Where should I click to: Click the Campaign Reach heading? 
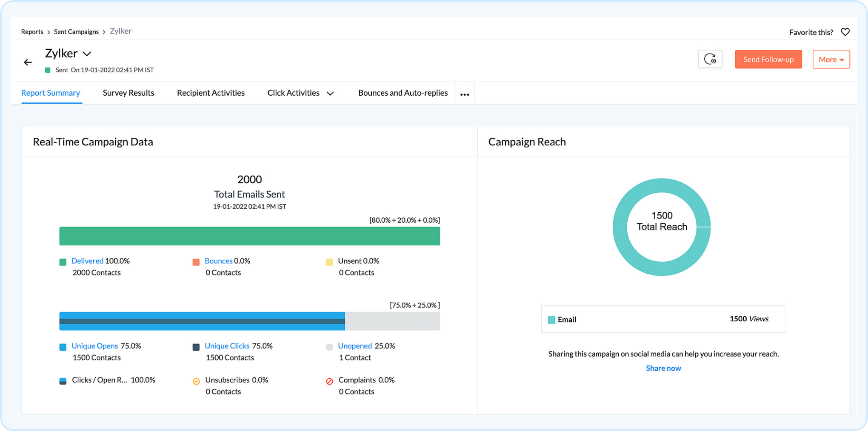[527, 142]
